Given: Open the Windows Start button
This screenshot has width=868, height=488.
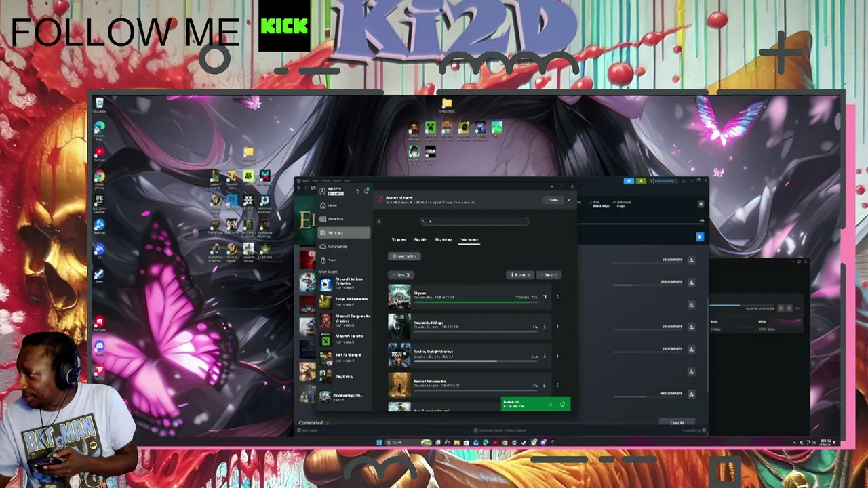Looking at the screenshot, I should click(378, 443).
